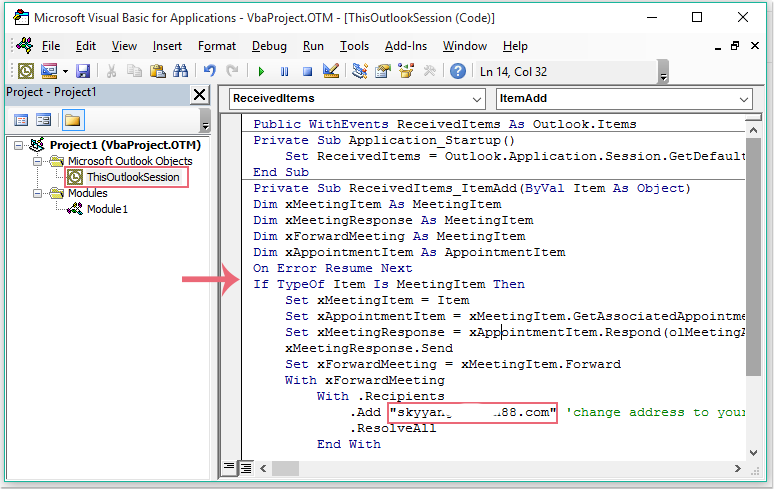Image resolution: width=774 pixels, height=489 pixels.
Task: Toggle Design Mode icon in toolbar
Action: coord(331,71)
